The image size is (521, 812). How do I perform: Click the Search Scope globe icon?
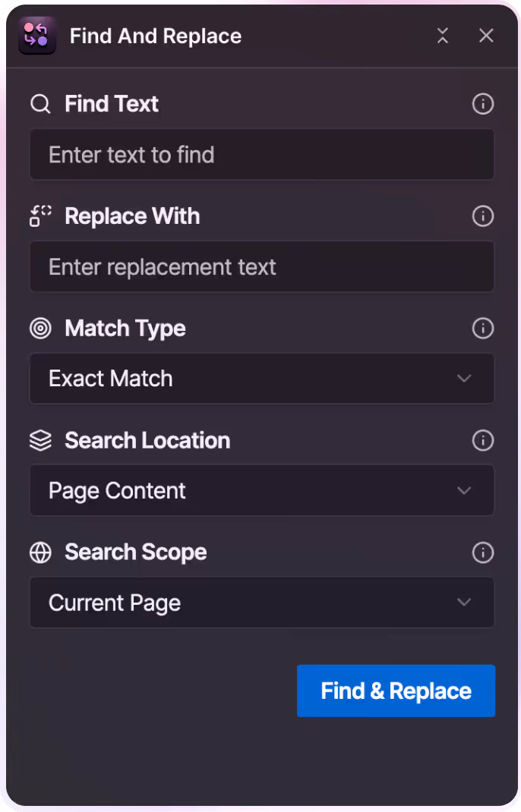click(40, 552)
